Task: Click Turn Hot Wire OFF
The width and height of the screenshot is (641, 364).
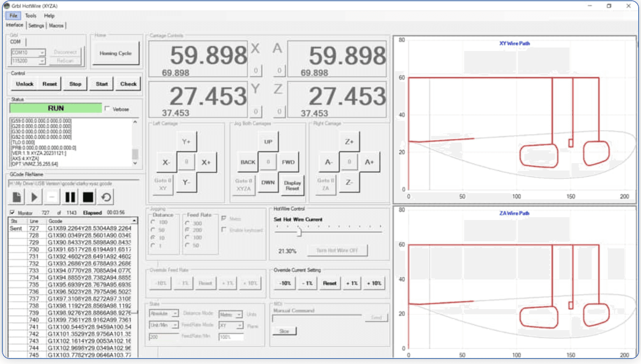Action: (x=337, y=250)
